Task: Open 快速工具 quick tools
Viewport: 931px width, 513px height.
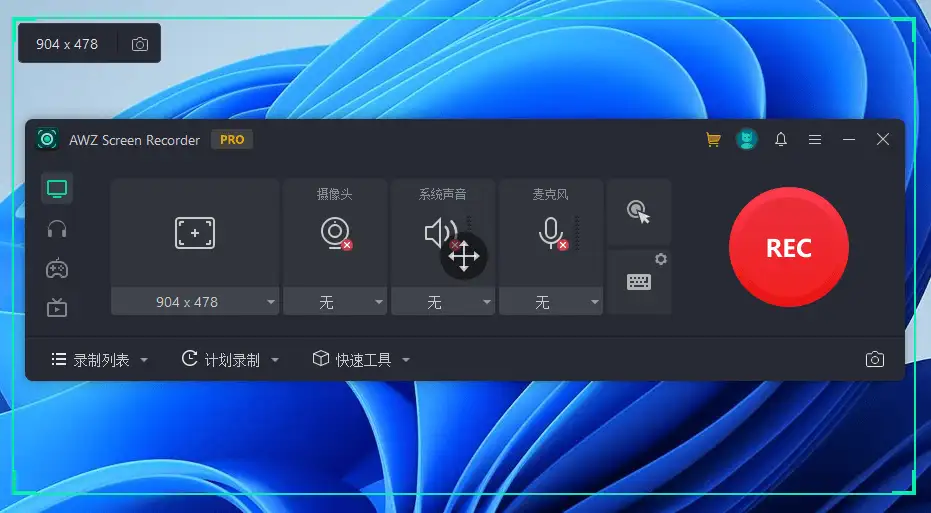Action: point(352,360)
